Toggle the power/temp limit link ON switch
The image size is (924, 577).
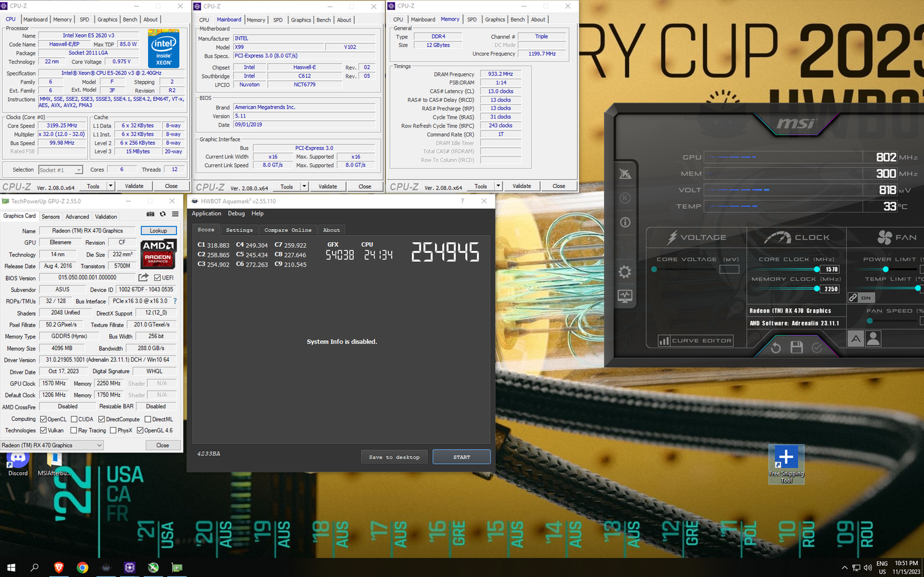[860, 298]
